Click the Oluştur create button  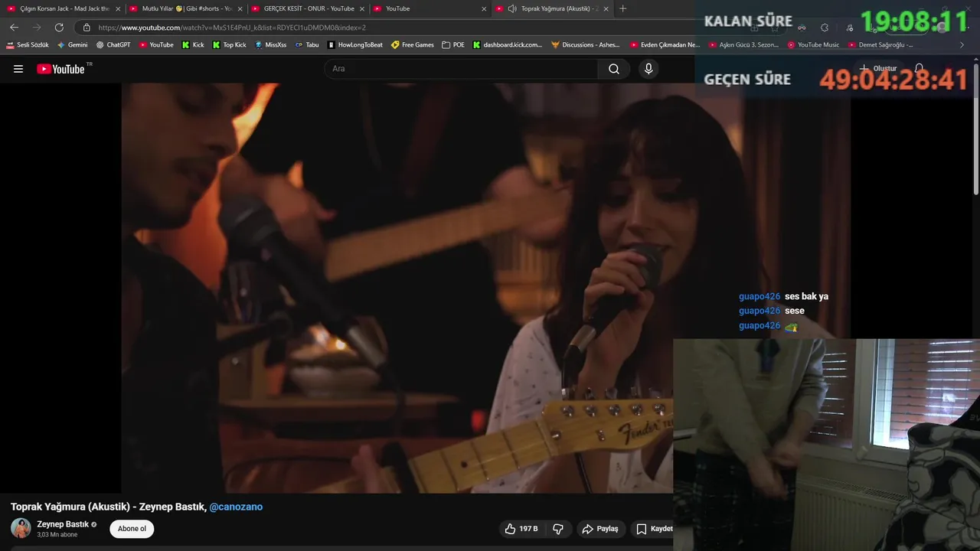pyautogui.click(x=877, y=69)
